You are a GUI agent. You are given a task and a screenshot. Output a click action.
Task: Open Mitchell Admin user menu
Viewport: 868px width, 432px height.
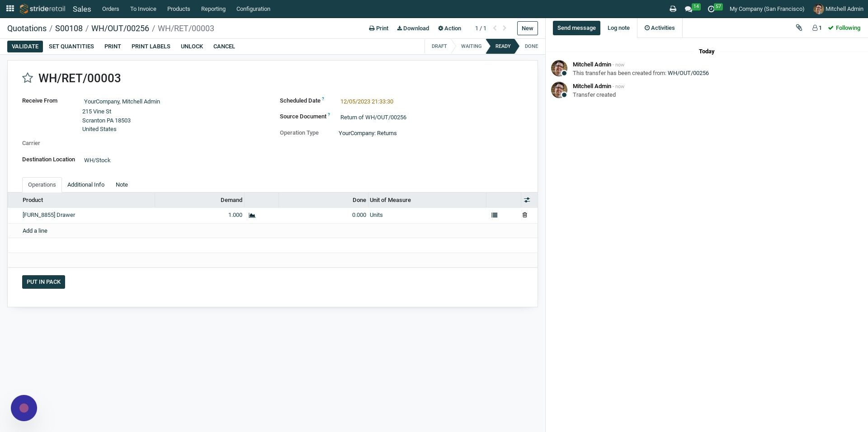click(838, 9)
